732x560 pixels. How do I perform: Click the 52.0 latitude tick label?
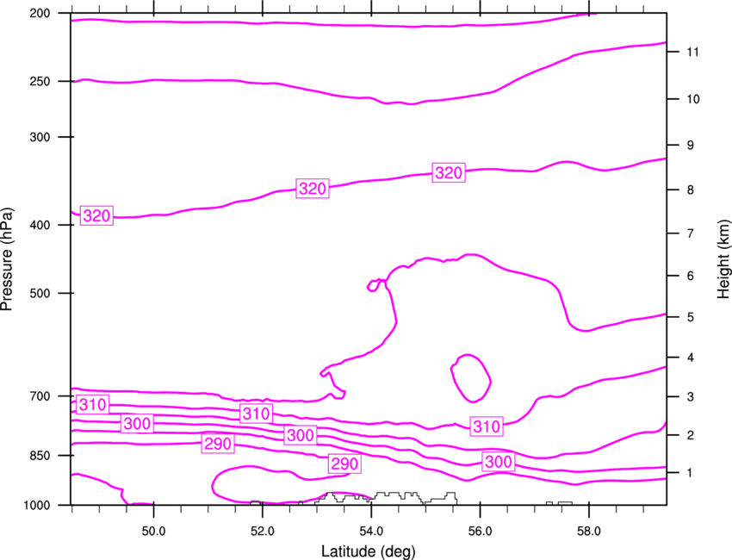click(x=263, y=532)
